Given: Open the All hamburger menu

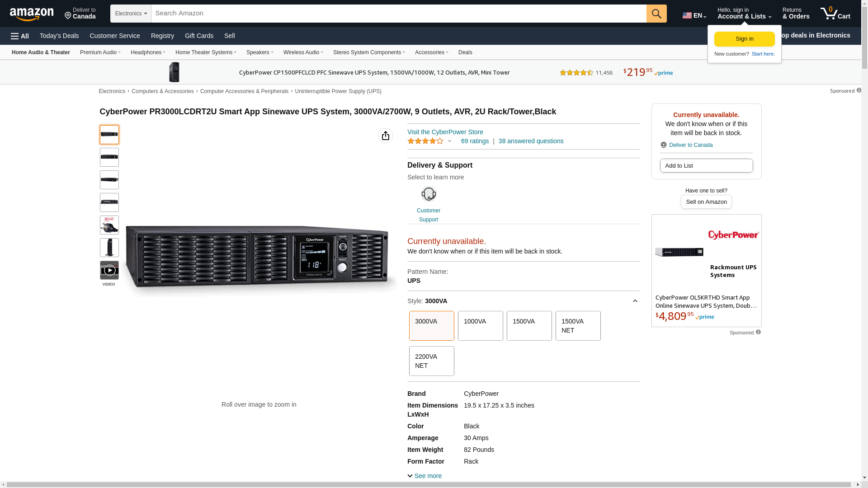Looking at the screenshot, I should click(20, 36).
